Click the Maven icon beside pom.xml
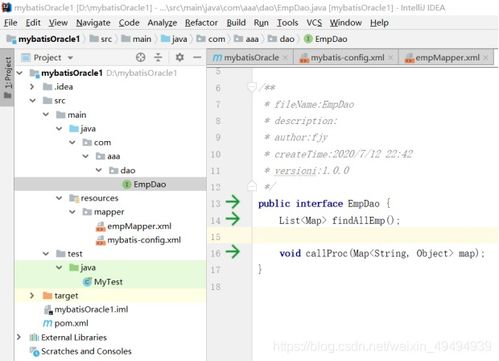Screen dimensions: 499x361 (48, 323)
